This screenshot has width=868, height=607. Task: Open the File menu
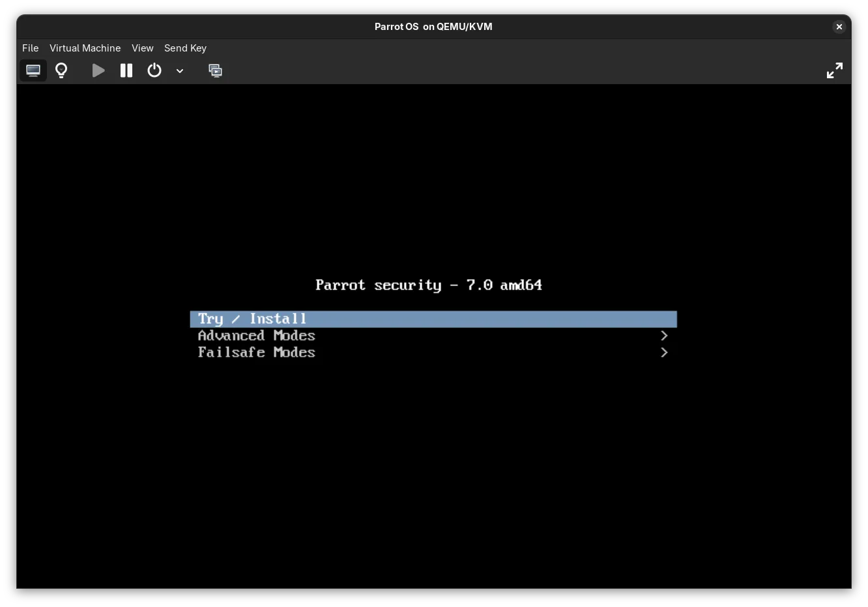tap(31, 48)
